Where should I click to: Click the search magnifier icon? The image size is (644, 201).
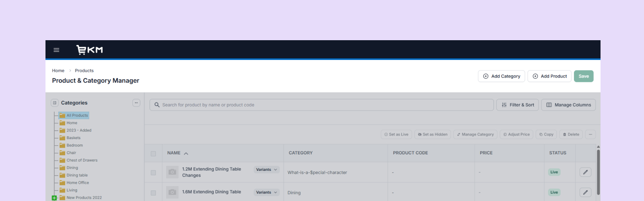pyautogui.click(x=157, y=105)
